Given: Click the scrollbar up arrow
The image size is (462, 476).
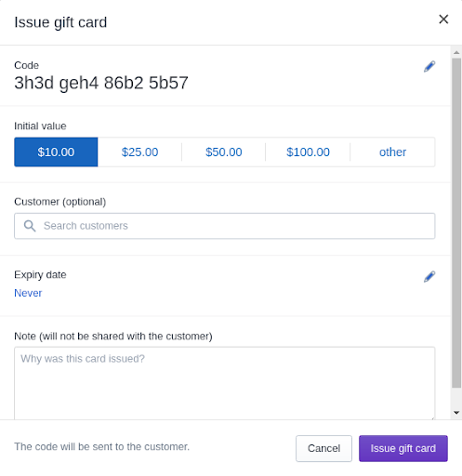Looking at the screenshot, I should point(456,53).
